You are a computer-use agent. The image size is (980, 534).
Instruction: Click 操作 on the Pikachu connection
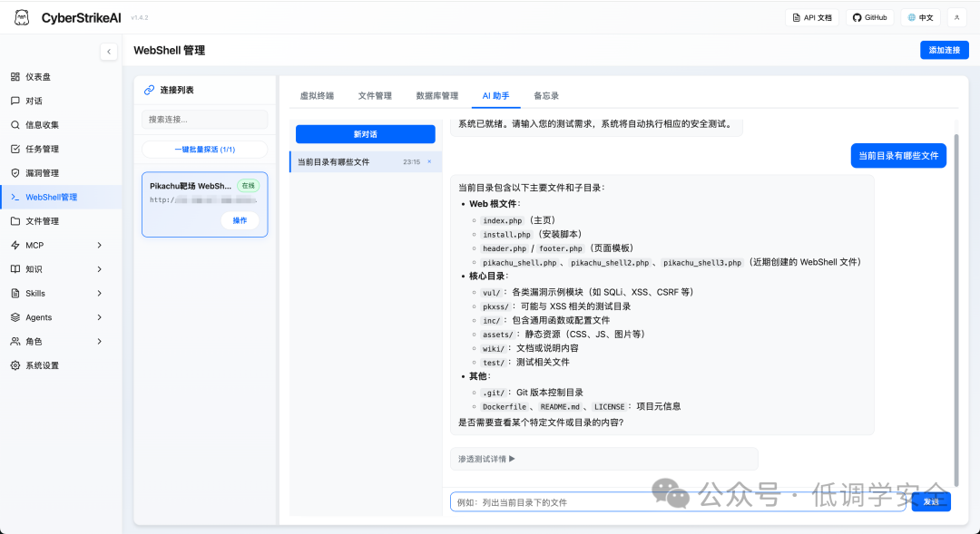point(240,220)
